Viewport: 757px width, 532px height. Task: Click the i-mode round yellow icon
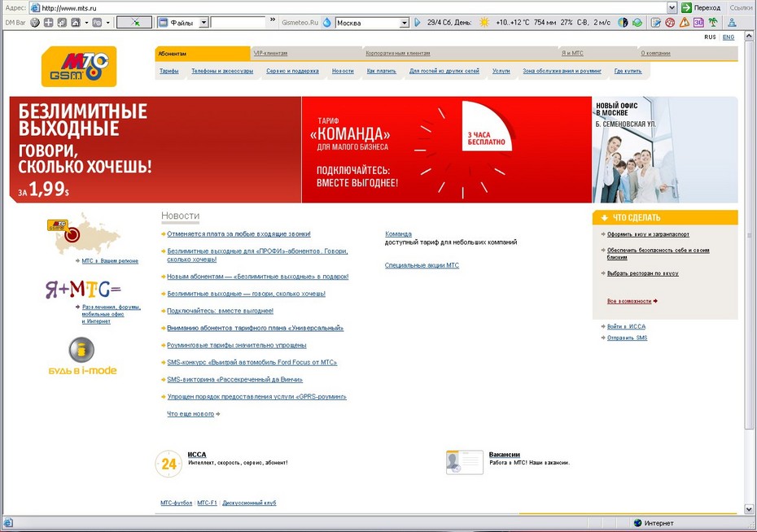pos(81,350)
